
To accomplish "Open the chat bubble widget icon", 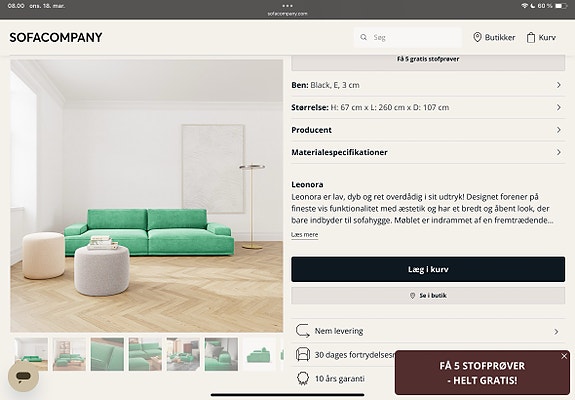I will coord(23,376).
